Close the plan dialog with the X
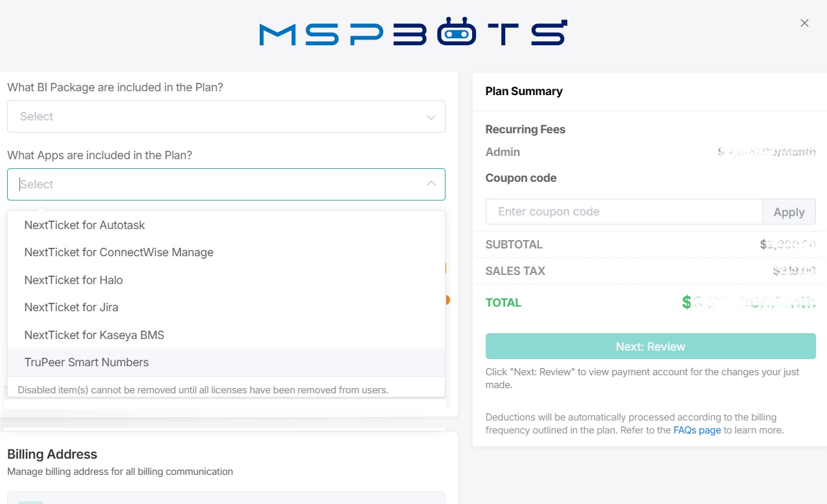Viewport: 827px width, 504px height. [x=804, y=23]
